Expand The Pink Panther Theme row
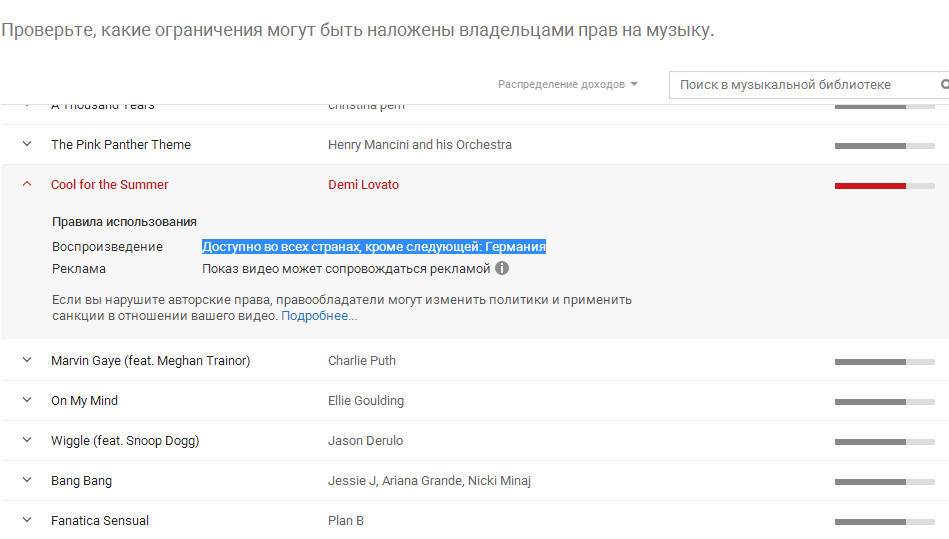The image size is (949, 539). coord(27,144)
